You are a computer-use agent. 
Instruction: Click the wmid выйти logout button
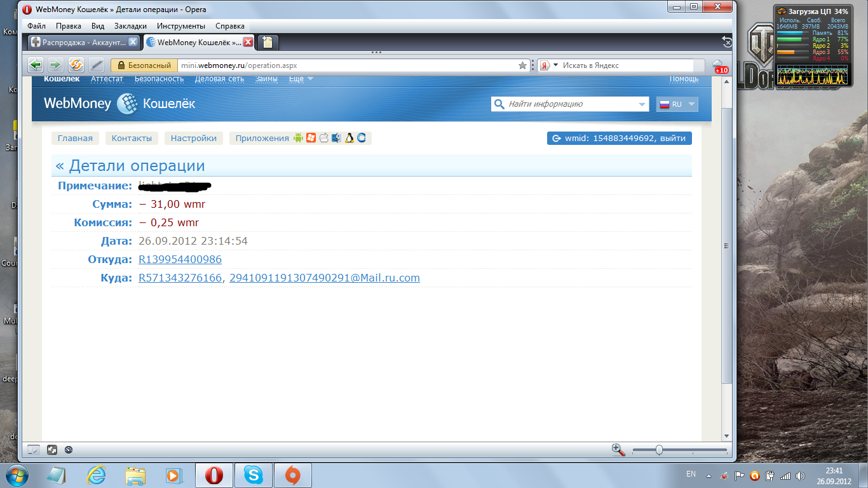click(620, 138)
